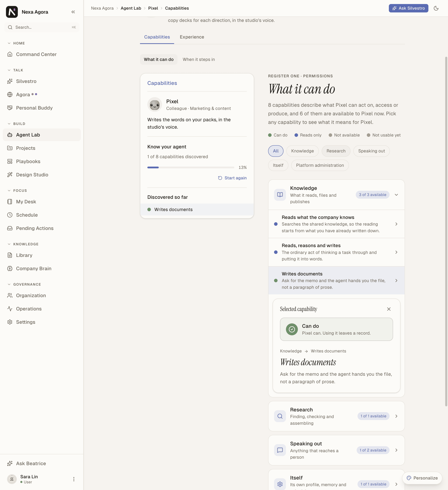Go to Agent Lab breadcrumb
448x490 pixels.
[131, 8]
